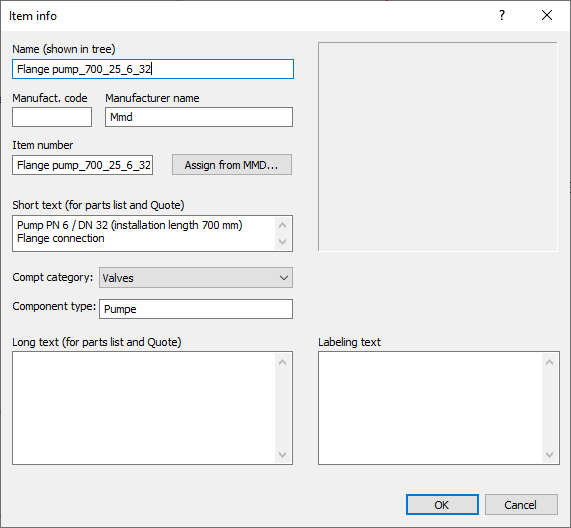Click the empty preview image panel

click(x=438, y=147)
